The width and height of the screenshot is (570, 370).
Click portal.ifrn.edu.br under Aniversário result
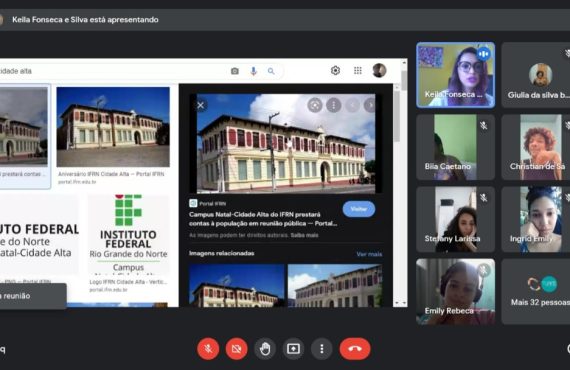click(77, 182)
